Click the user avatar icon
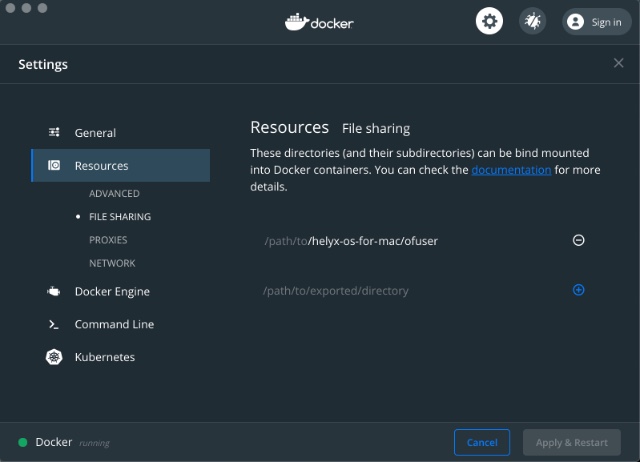The width and height of the screenshot is (640, 462). (x=575, y=22)
